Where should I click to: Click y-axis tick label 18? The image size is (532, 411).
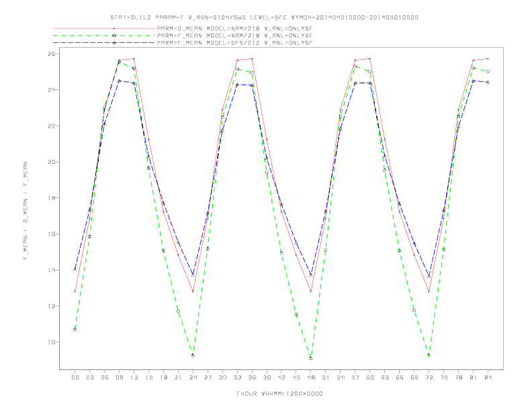(x=51, y=198)
